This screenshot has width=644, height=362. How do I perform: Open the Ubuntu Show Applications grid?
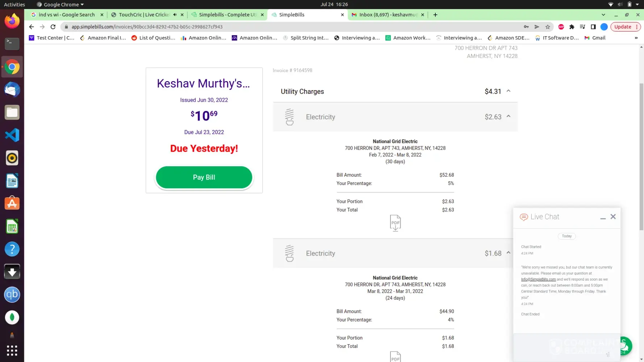(12, 350)
